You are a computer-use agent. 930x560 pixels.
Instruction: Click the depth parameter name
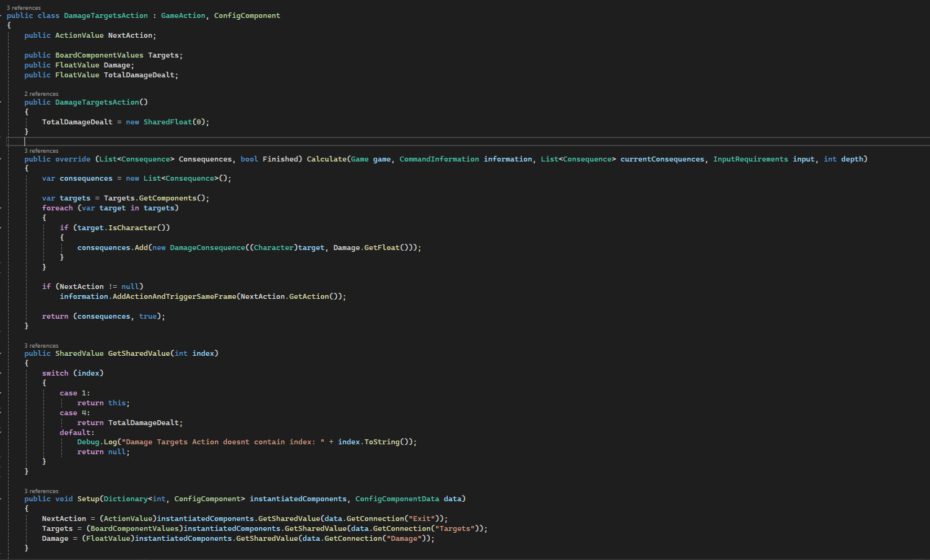click(x=852, y=159)
